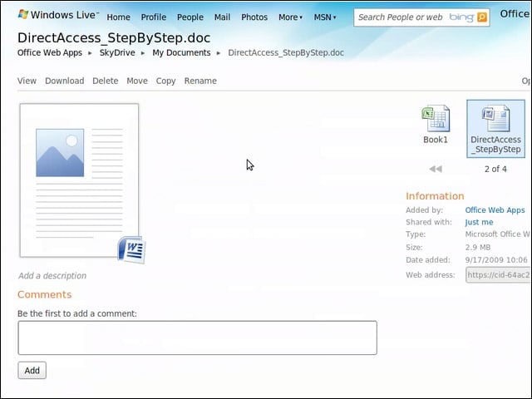The height and width of the screenshot is (399, 532).
Task: Click the Move command
Action: [137, 81]
